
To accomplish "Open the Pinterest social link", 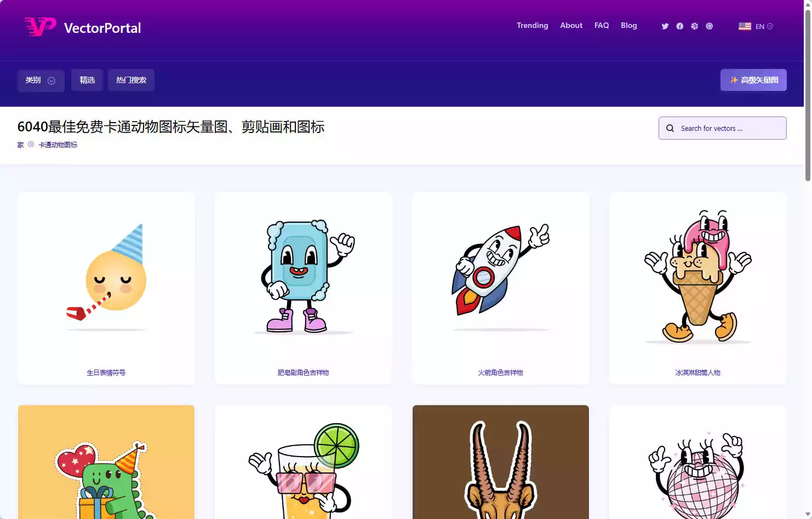I will 710,26.
